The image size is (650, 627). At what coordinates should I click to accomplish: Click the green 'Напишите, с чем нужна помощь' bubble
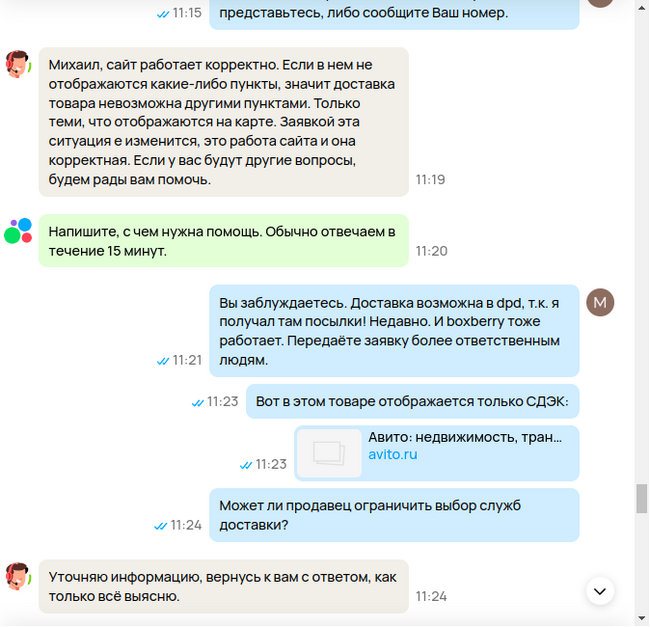[223, 241]
